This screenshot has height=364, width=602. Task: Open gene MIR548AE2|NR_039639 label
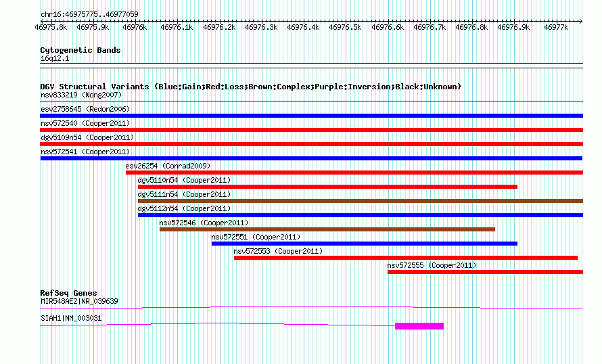point(79,301)
